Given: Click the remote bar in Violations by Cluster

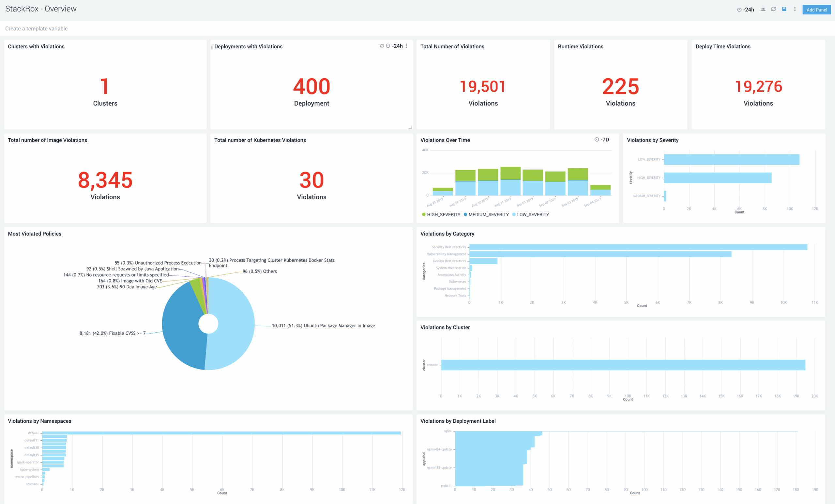Looking at the screenshot, I should [620, 365].
